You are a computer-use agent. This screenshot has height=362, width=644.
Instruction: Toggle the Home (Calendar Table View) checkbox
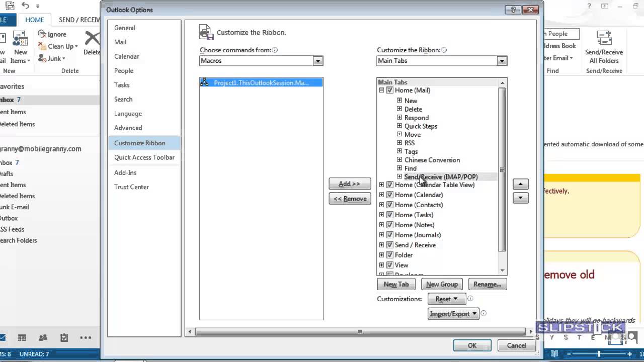[389, 185]
